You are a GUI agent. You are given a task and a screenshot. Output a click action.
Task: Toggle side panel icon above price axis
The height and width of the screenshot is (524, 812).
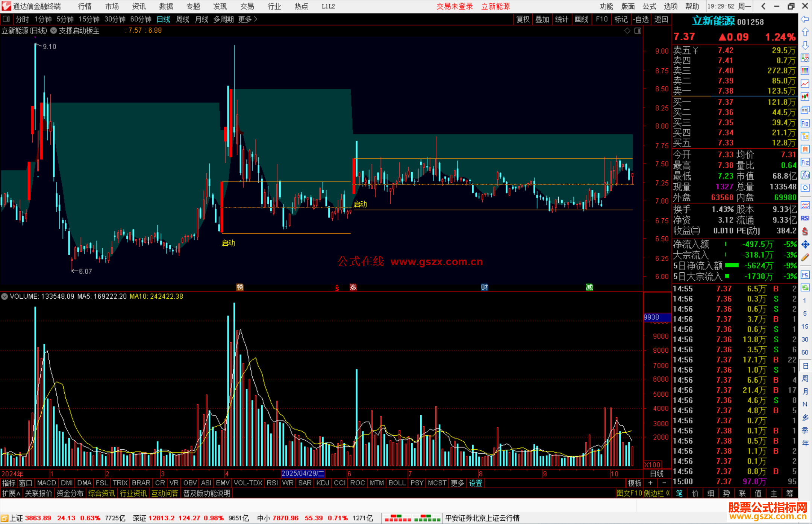click(638, 31)
